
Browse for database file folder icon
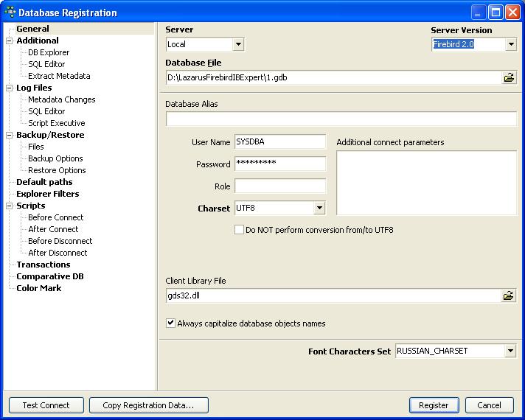[509, 77]
